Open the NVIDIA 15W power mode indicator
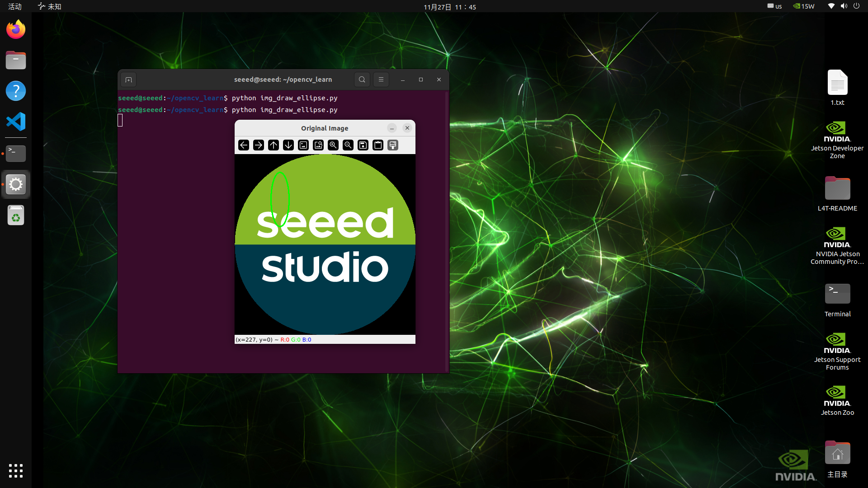The height and width of the screenshot is (488, 868). 804,6
